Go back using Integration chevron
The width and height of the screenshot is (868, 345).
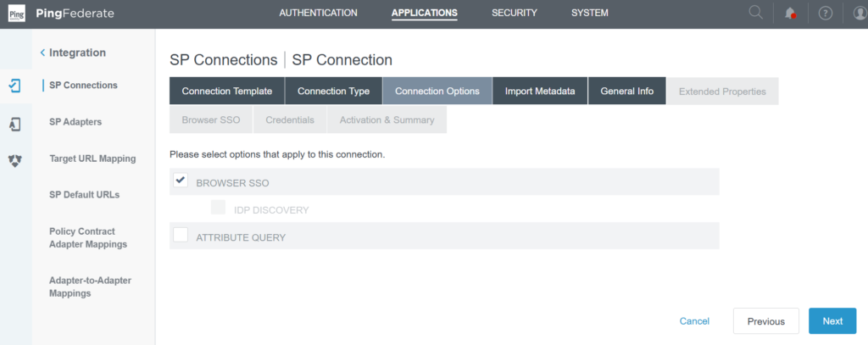point(42,53)
